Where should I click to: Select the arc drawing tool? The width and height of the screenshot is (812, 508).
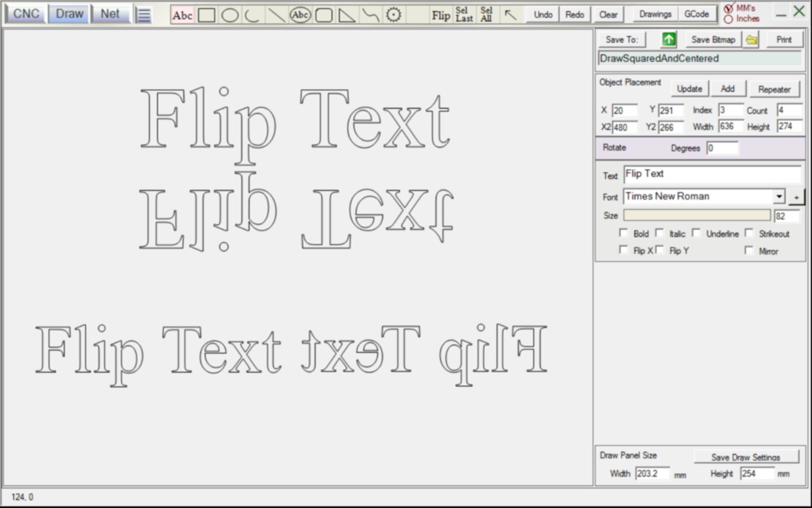[x=253, y=16]
